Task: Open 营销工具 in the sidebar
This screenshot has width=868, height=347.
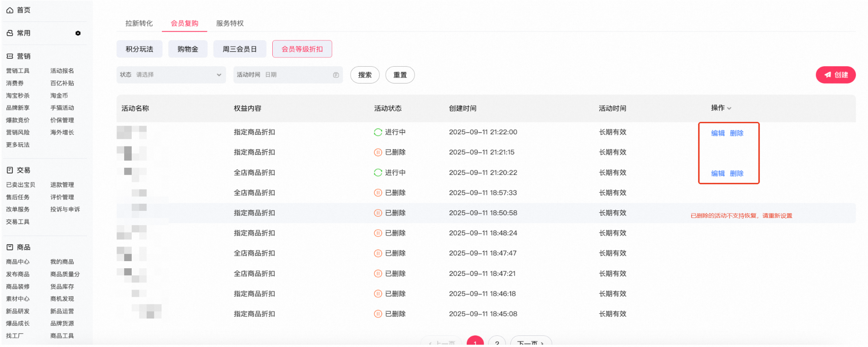Action: (x=18, y=71)
